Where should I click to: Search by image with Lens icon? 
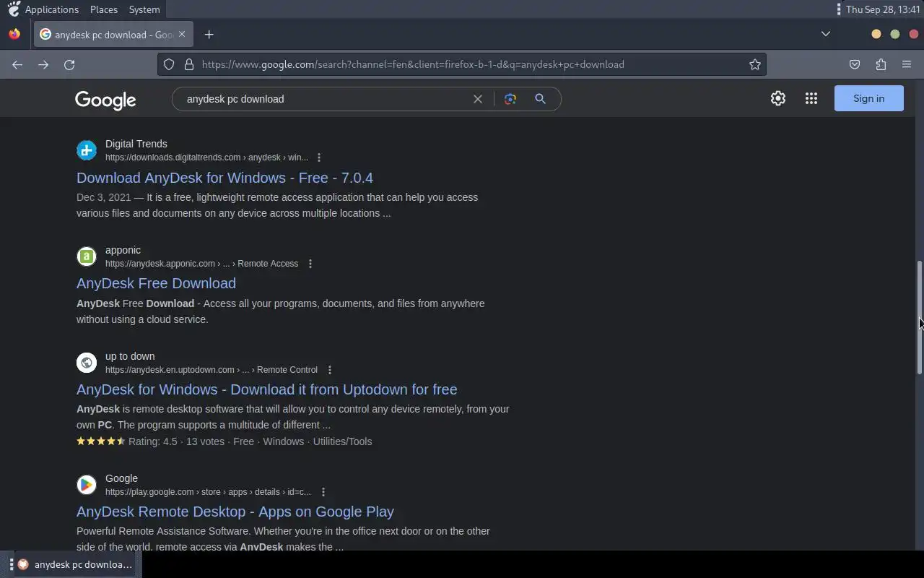510,99
